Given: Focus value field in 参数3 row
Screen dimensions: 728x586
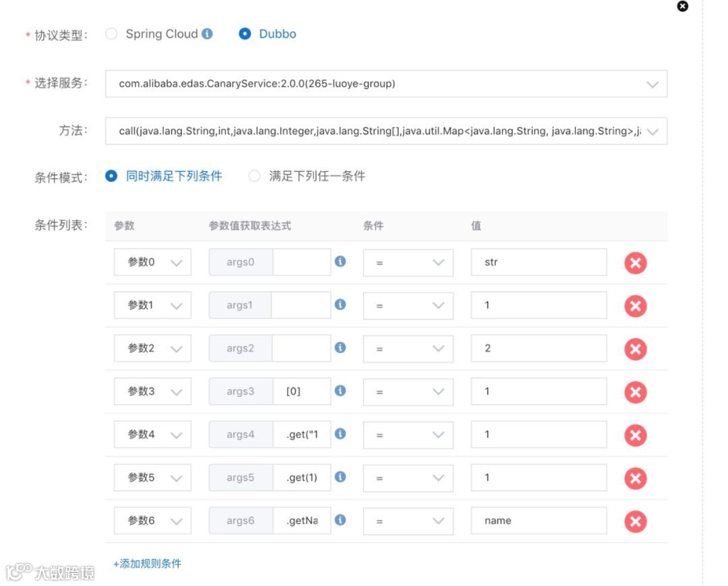Looking at the screenshot, I should coord(539,392).
